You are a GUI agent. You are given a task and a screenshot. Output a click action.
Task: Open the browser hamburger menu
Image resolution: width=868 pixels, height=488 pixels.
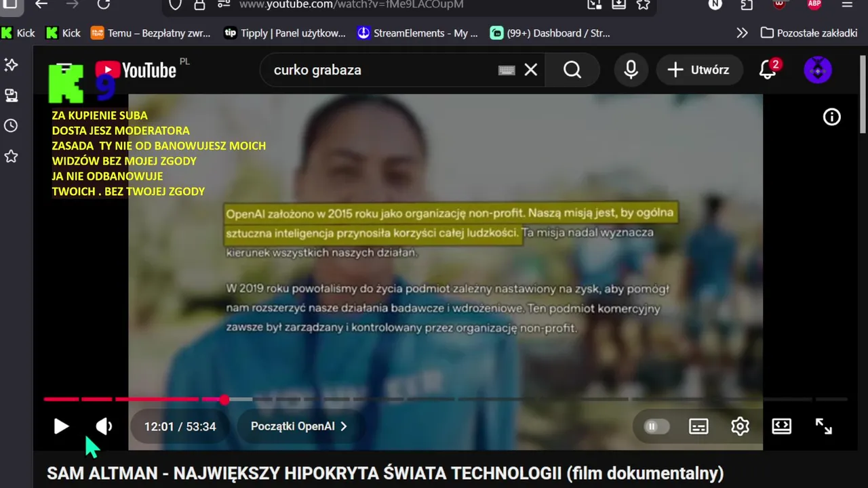click(x=847, y=4)
